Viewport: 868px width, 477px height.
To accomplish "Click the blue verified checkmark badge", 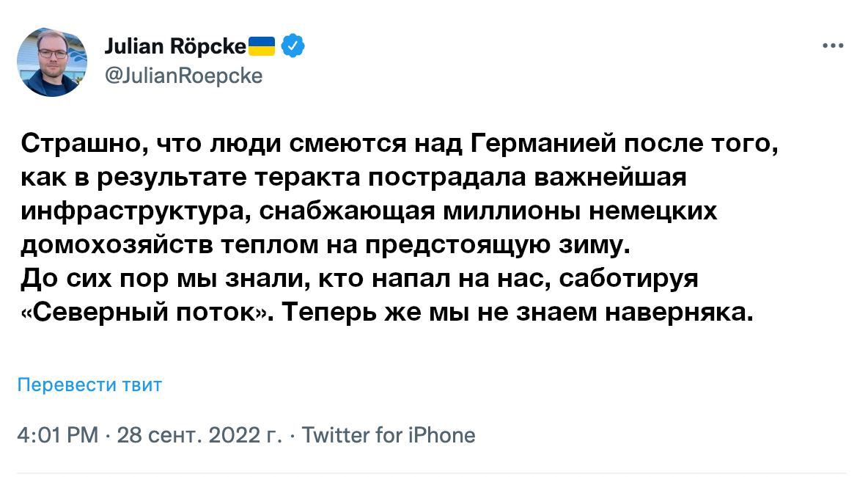I will pos(293,45).
